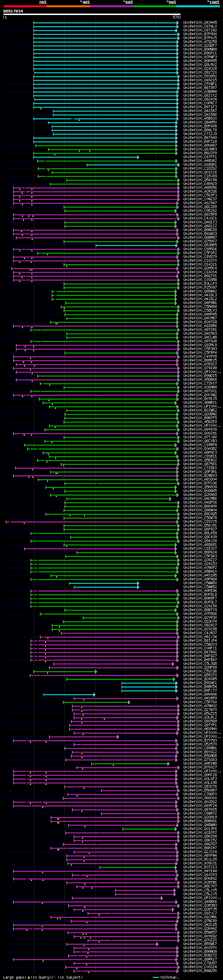Select the label UniRef100_B4FJ77
The width and height of the screenshot is (223, 980).
coord(200,690)
